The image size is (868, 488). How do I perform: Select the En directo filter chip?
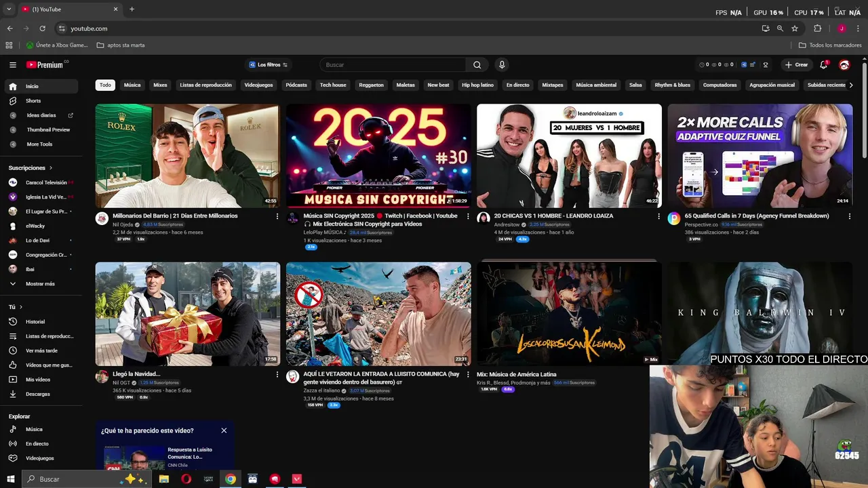pos(517,85)
